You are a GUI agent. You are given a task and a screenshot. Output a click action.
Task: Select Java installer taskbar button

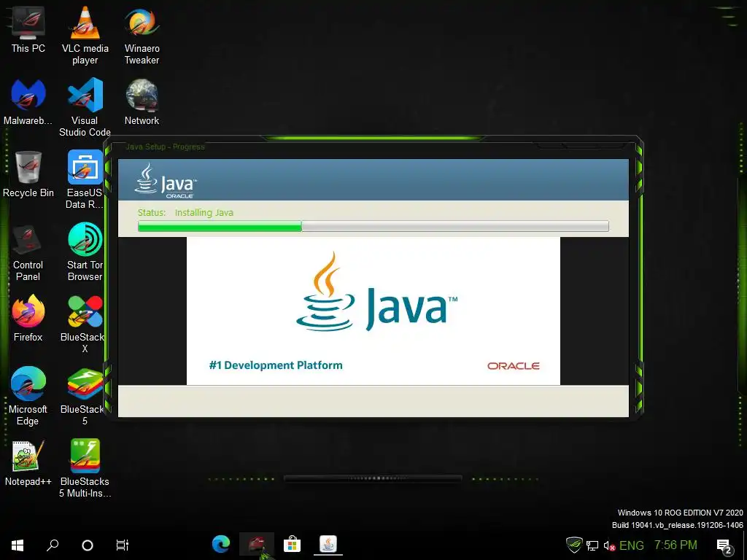(x=328, y=544)
